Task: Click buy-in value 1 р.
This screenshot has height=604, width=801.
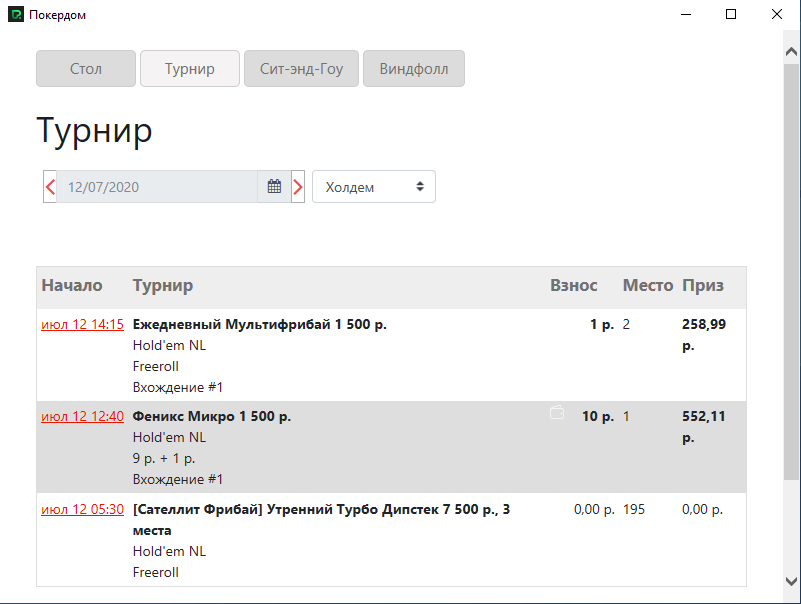Action: point(602,324)
